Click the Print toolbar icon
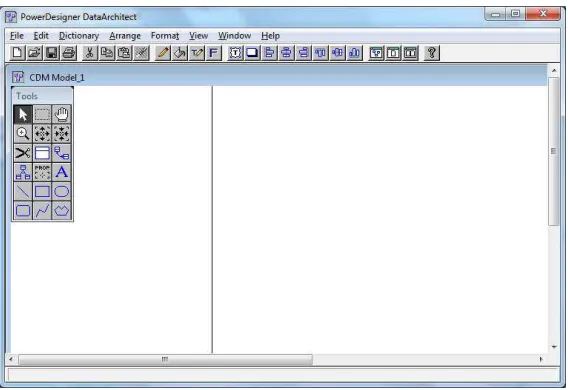Image resolution: width=568 pixels, height=390 pixels. tap(69, 53)
